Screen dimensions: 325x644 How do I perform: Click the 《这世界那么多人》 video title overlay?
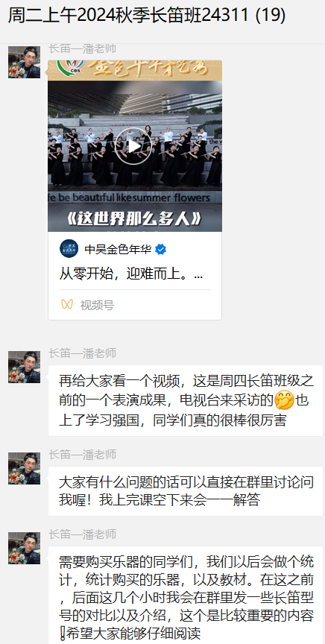[134, 219]
